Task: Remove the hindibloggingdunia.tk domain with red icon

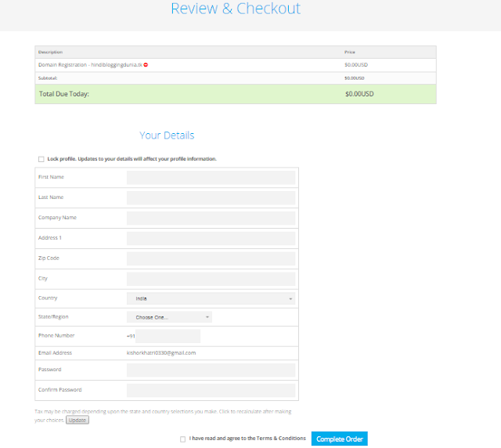Action: 146,65
